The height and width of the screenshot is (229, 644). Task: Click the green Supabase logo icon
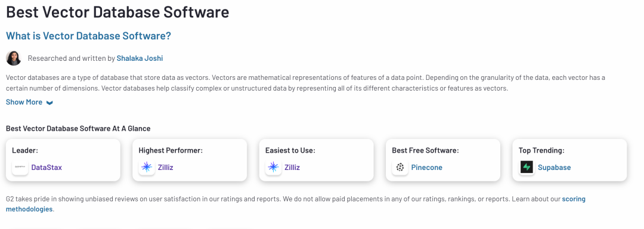click(527, 168)
